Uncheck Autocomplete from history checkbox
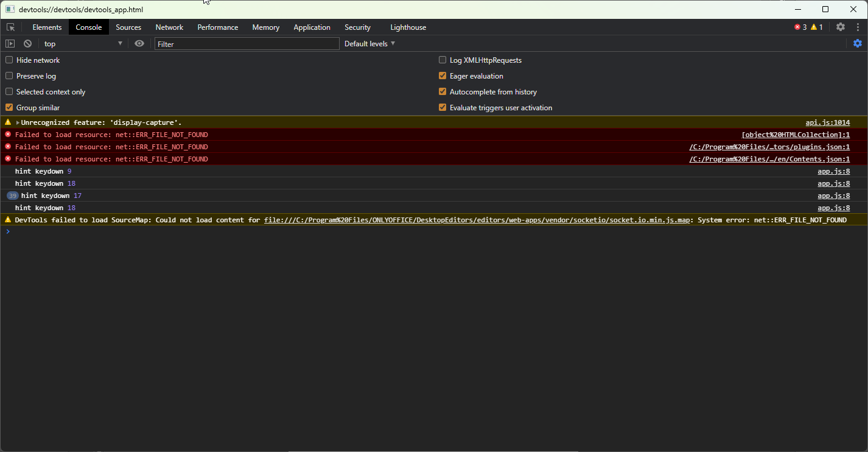 tap(443, 92)
